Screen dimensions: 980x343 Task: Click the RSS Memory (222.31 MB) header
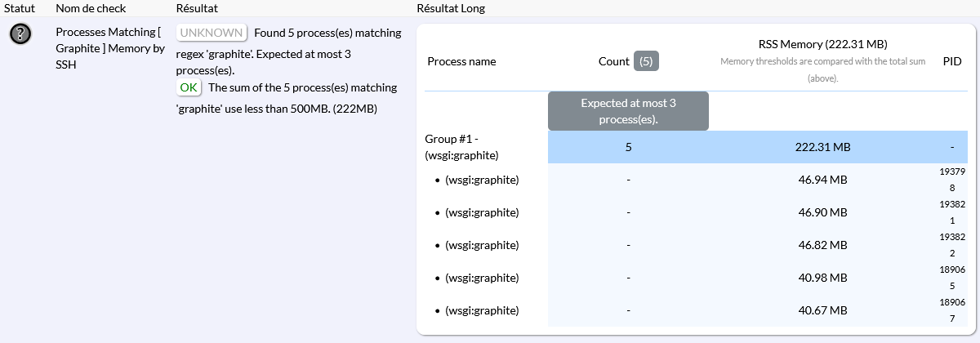point(822,44)
